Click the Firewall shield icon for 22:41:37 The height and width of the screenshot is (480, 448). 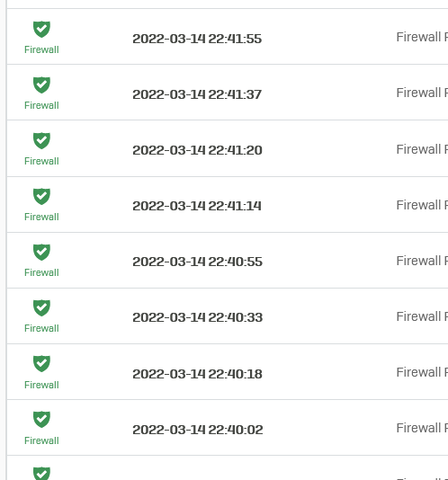tap(41, 84)
